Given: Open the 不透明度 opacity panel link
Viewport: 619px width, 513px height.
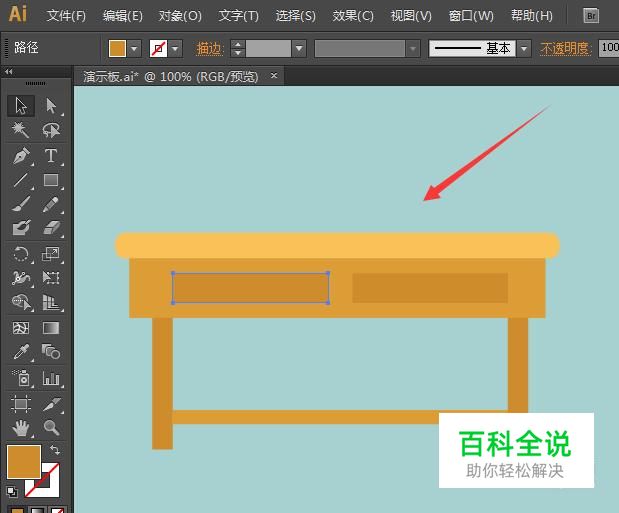Looking at the screenshot, I should [565, 49].
